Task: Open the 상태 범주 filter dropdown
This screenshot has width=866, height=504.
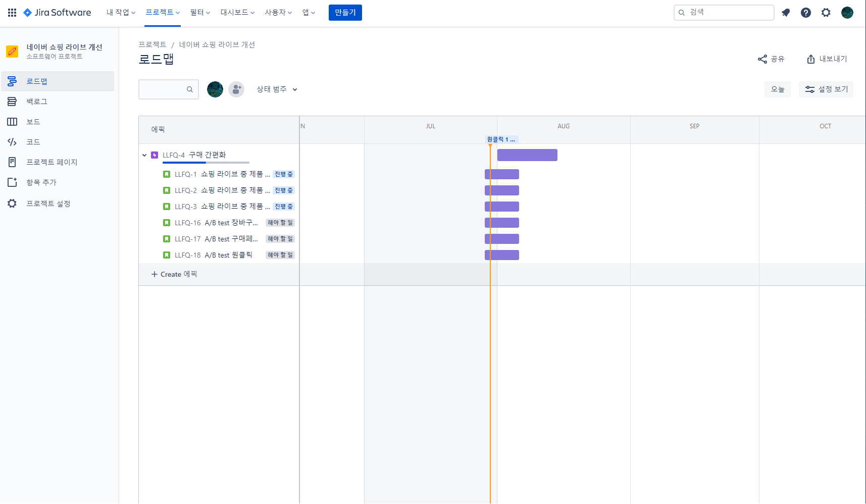Action: (x=277, y=89)
